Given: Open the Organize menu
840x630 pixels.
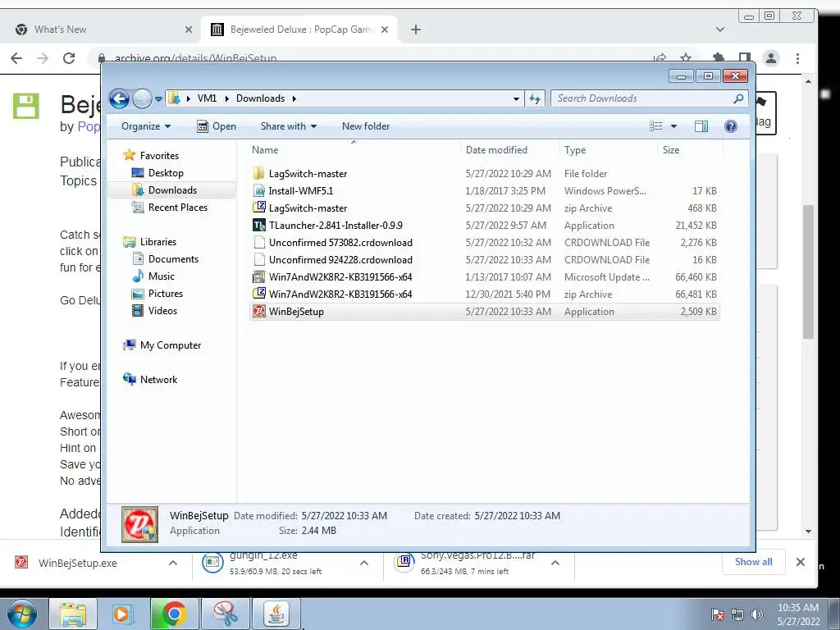Looking at the screenshot, I should [x=146, y=126].
